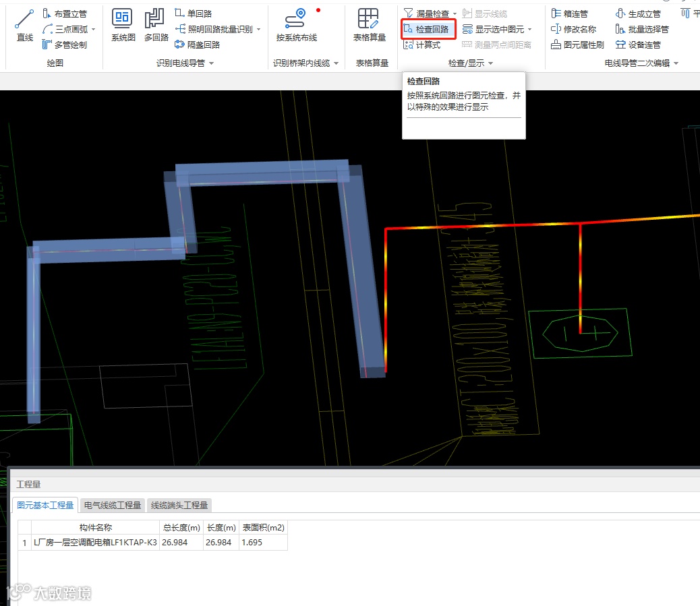Switch to the 图元基本工程量 tab
This screenshot has height=606, width=700.
pyautogui.click(x=45, y=505)
